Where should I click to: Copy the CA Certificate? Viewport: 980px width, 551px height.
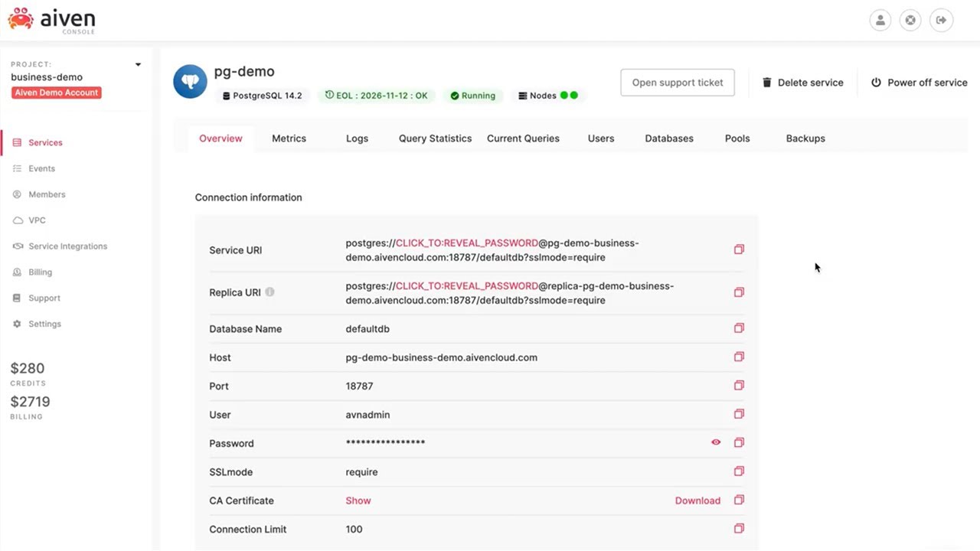point(739,500)
